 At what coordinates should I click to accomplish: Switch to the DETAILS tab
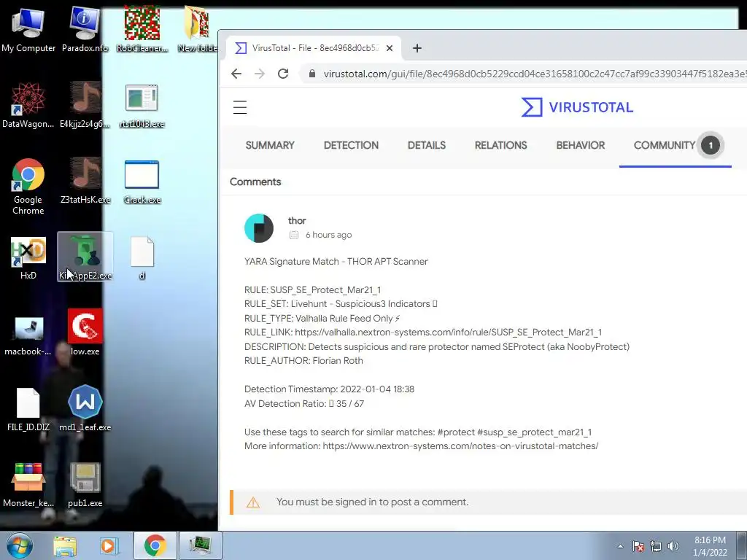tap(426, 145)
